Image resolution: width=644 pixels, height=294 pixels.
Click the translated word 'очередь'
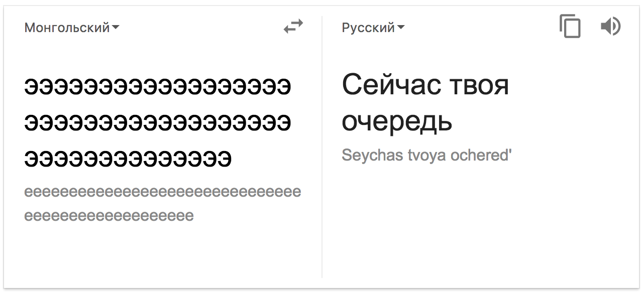point(397,121)
